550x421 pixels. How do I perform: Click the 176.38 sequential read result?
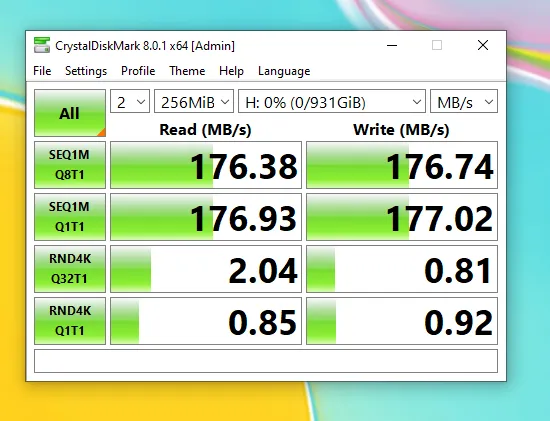(x=206, y=165)
